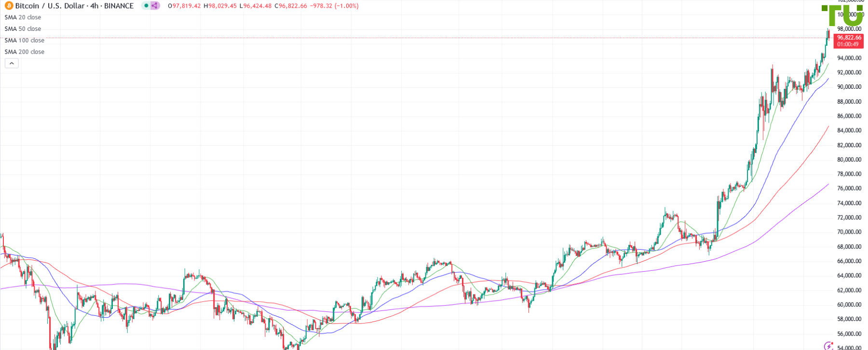Click the 94,000.00 price axis label
868x350 pixels.
point(849,58)
